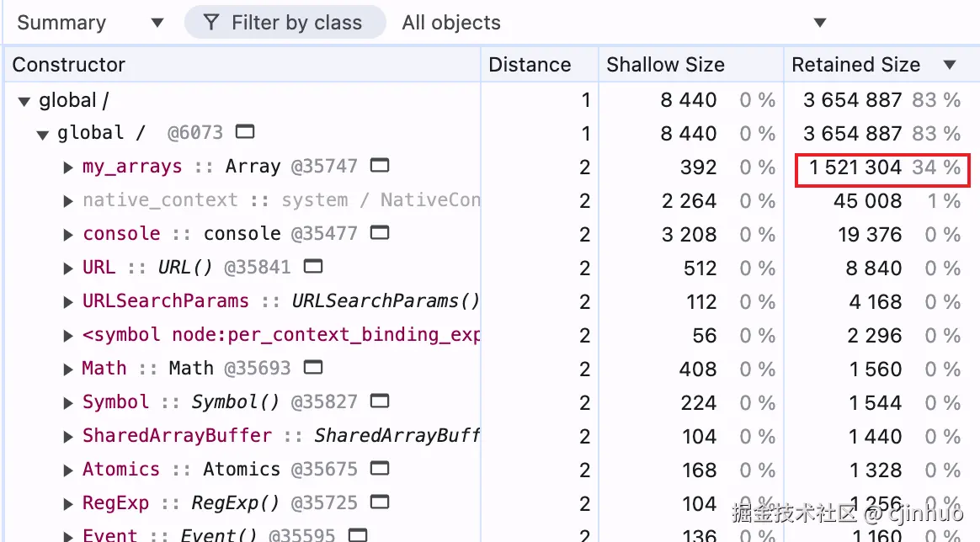The height and width of the screenshot is (542, 980).
Task: Click the window icon next to Symbol() @35827
Action: 380,401
